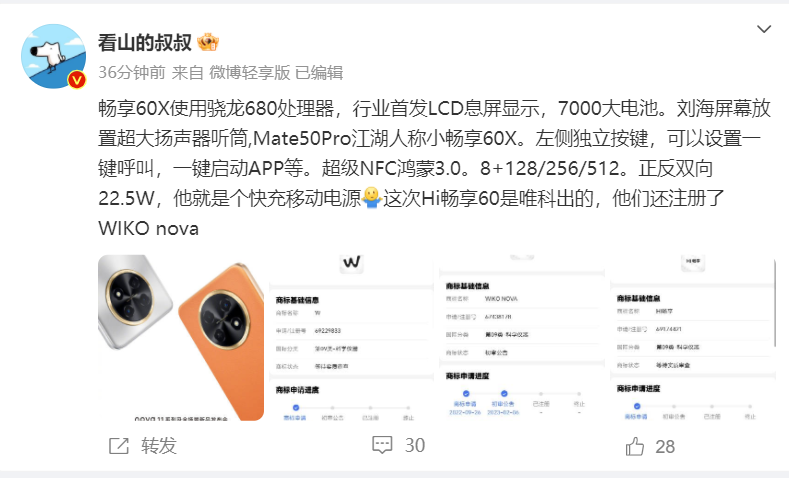Screen dimensions: 789x478
Task: Click the 转发 repost label
Action: 159,446
